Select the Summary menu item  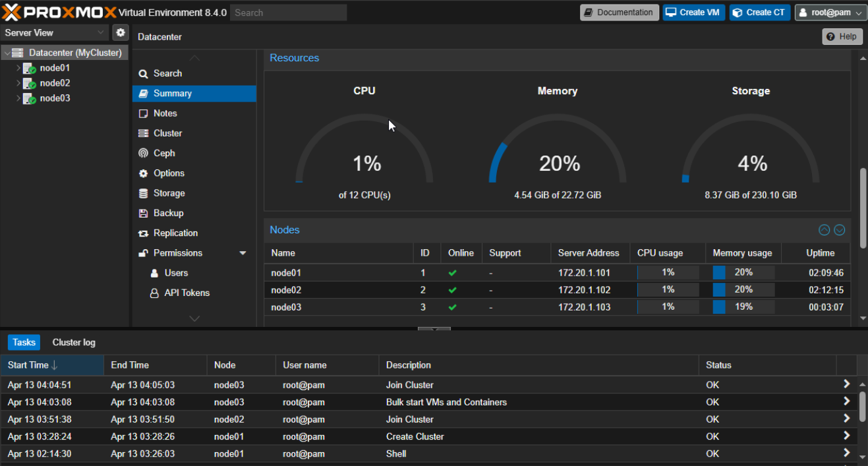[x=194, y=94]
